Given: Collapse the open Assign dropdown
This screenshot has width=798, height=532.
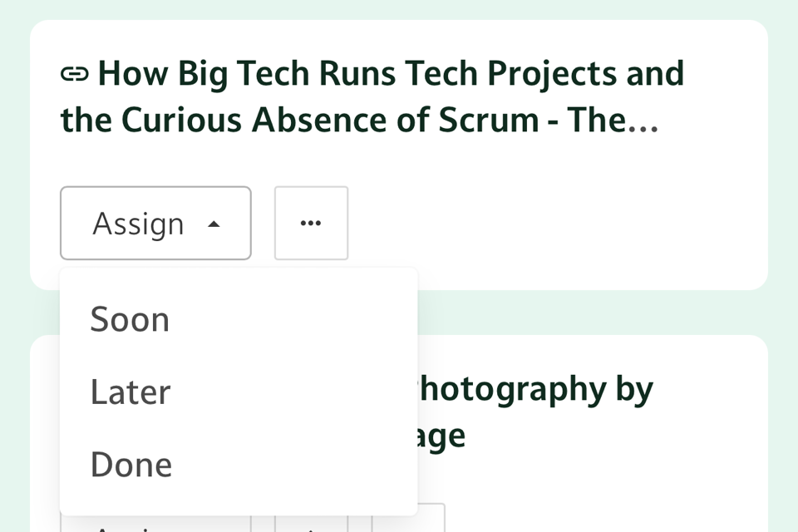Looking at the screenshot, I should coord(155,223).
